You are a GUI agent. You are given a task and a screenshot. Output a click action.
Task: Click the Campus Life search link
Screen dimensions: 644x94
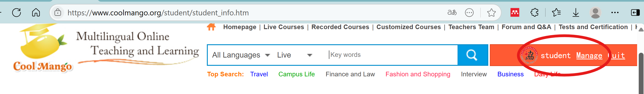tap(296, 74)
